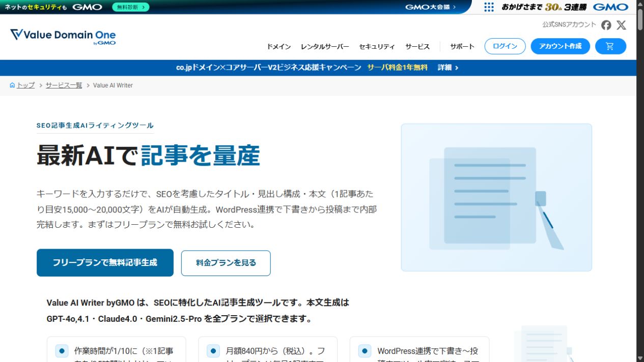Open the サービス menu
The image size is (644, 362).
417,46
